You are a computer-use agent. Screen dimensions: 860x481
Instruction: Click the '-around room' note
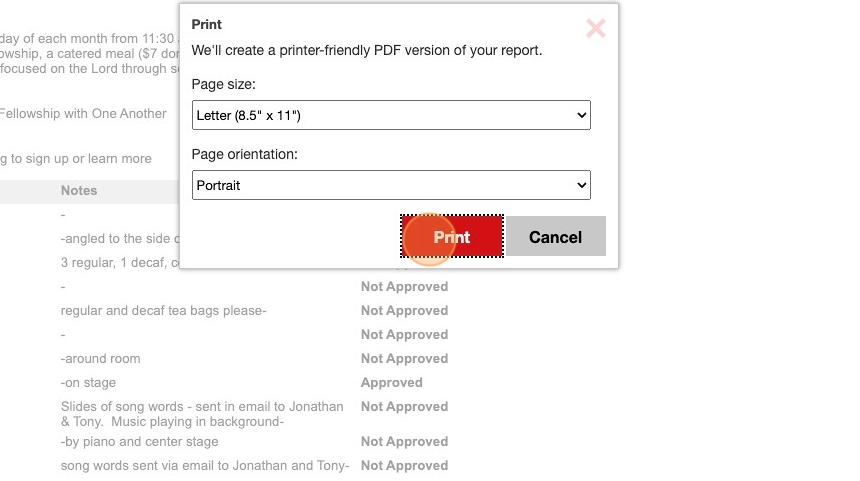[x=100, y=358]
